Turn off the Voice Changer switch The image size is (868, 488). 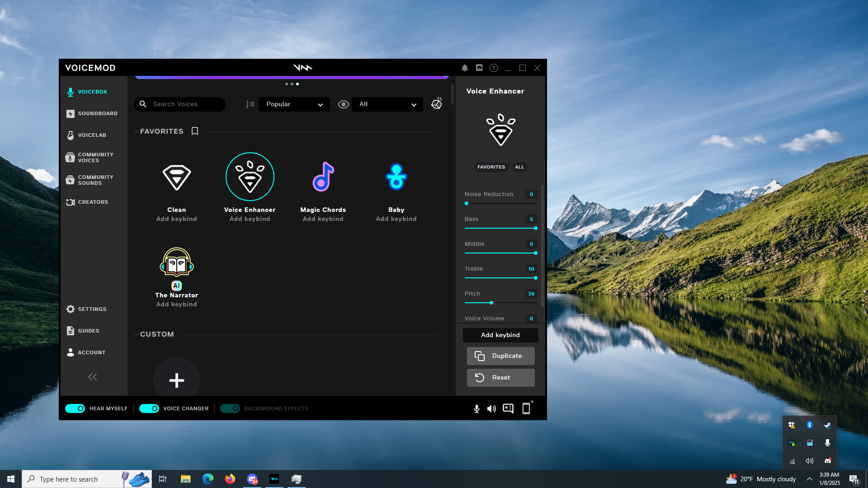point(149,408)
